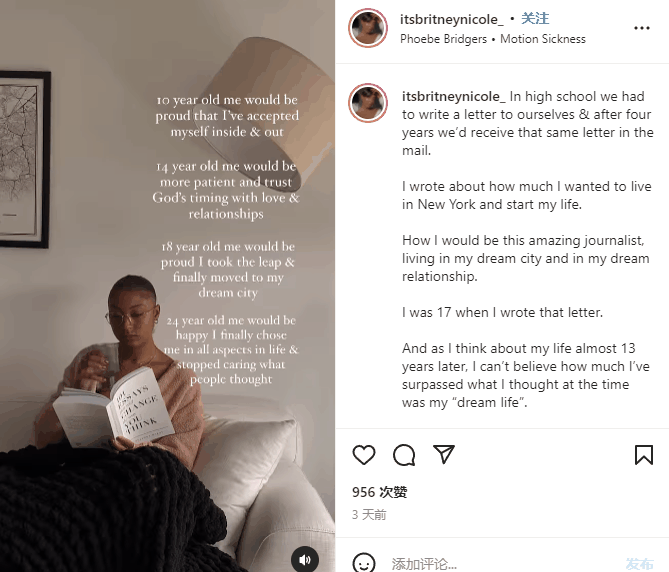This screenshot has width=669, height=572.
Task: Click the 发布 post comment button
Action: [x=640, y=564]
